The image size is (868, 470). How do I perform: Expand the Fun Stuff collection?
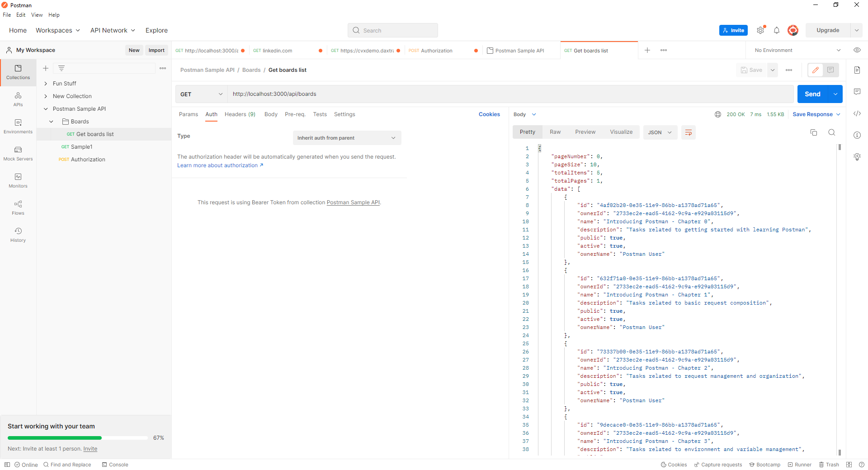pos(46,84)
